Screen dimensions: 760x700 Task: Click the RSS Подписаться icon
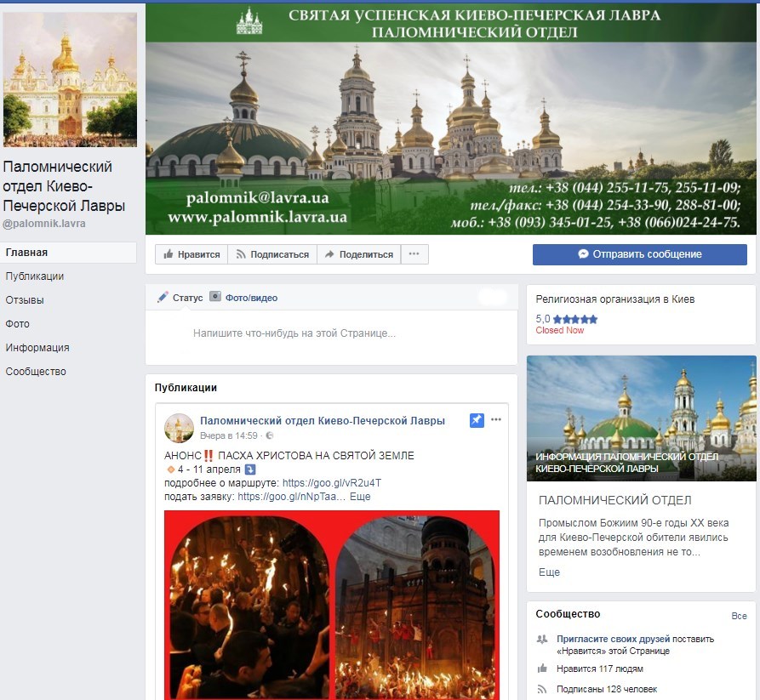tap(240, 254)
